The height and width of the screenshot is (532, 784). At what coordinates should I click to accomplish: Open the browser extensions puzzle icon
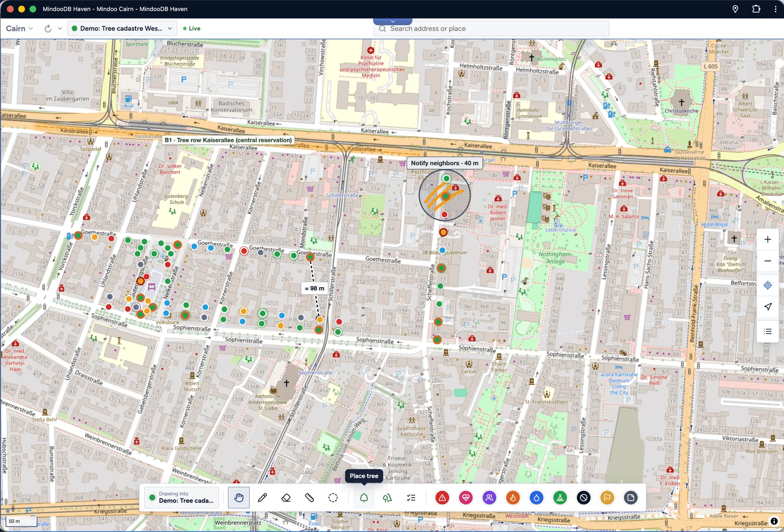coord(756,9)
